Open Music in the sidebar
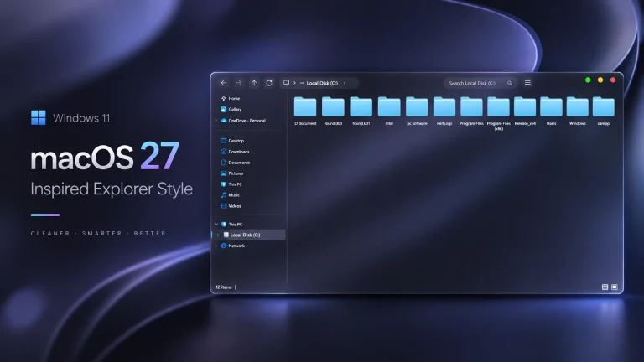Viewport: 644px width, 362px height. tap(230, 195)
